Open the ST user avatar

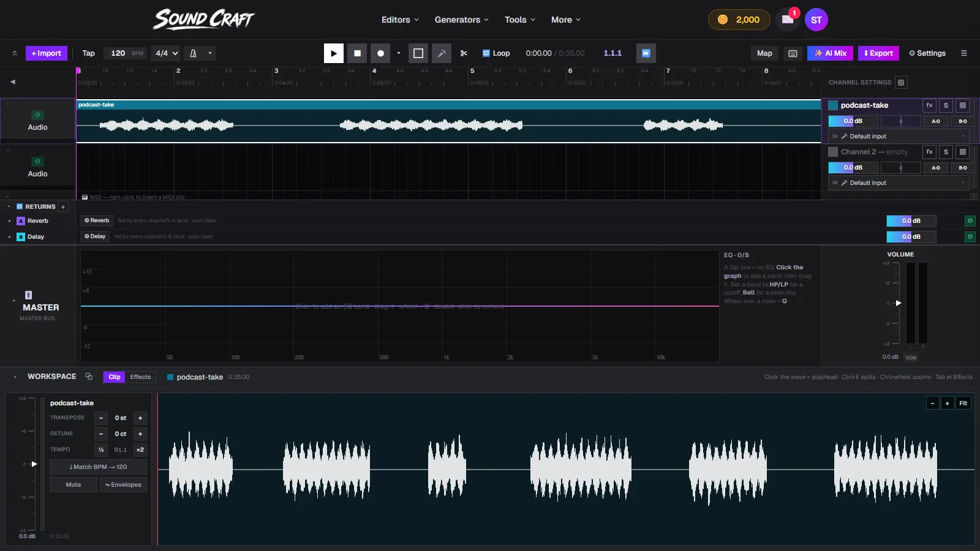pos(816,20)
